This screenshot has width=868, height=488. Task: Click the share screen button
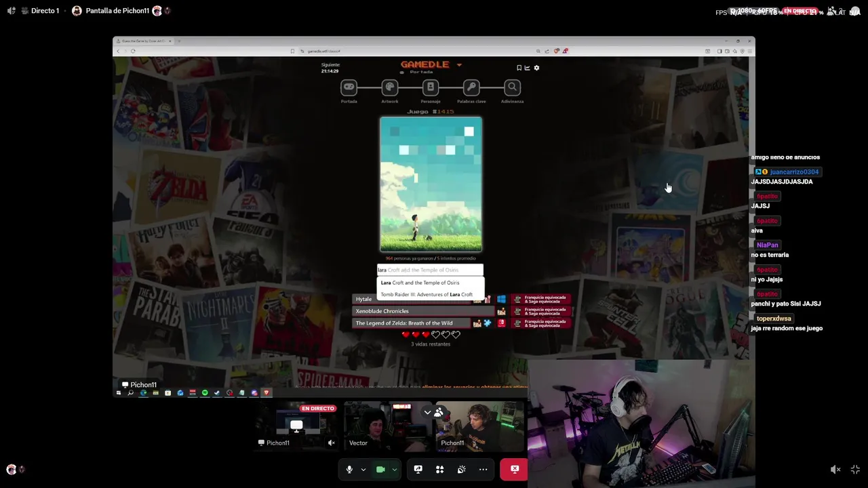(418, 469)
